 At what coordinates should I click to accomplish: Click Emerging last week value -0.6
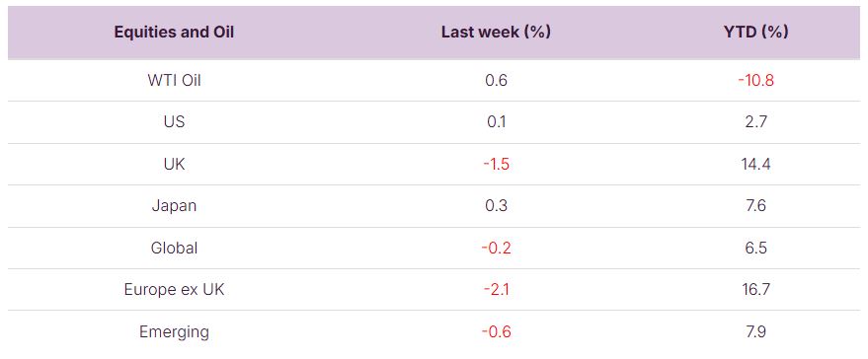point(496,332)
